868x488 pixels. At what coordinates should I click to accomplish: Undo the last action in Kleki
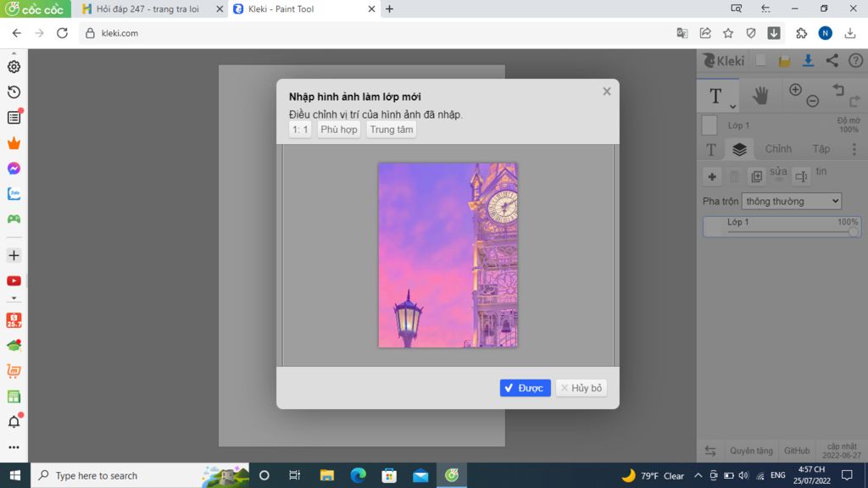click(838, 90)
